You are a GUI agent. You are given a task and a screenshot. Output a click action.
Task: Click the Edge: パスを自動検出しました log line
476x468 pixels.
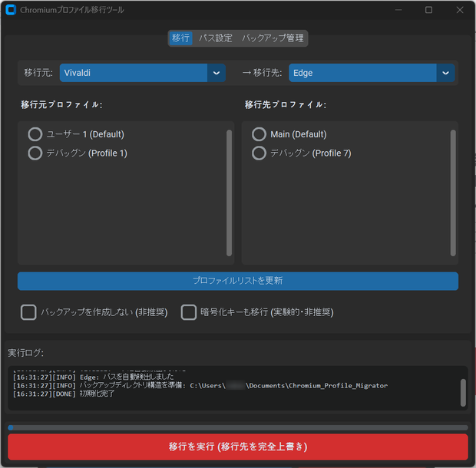pos(93,377)
